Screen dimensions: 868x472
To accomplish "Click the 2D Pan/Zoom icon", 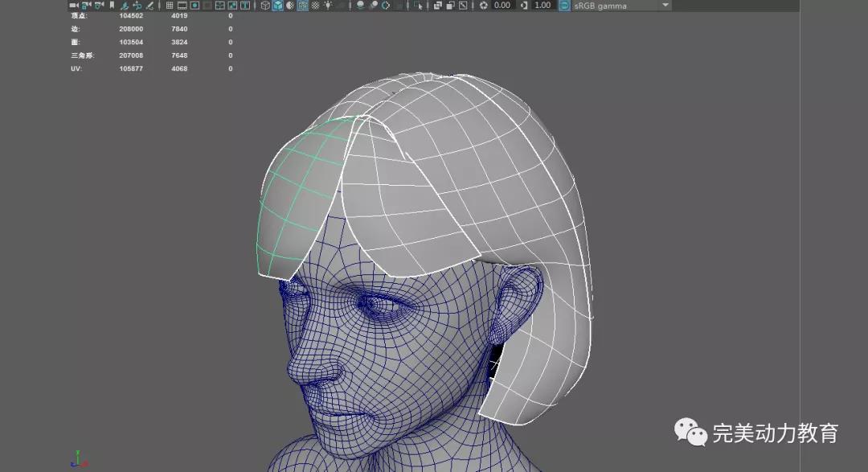I will 137,5.
